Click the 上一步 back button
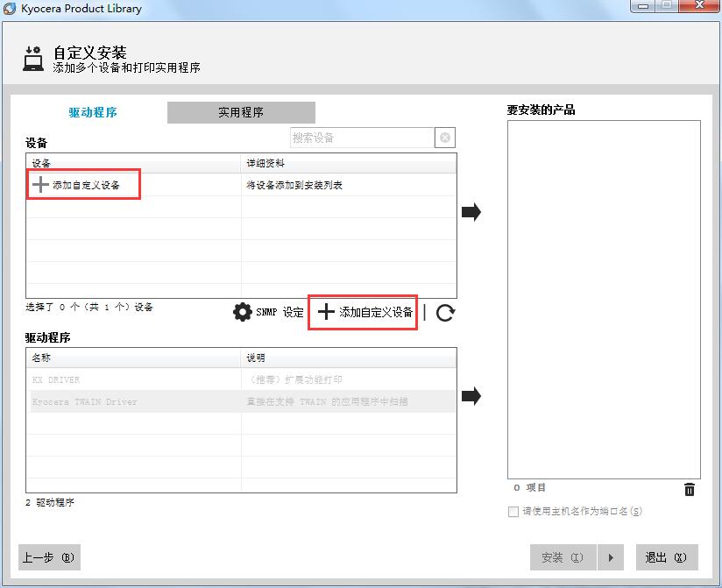The image size is (722, 588). [x=49, y=557]
